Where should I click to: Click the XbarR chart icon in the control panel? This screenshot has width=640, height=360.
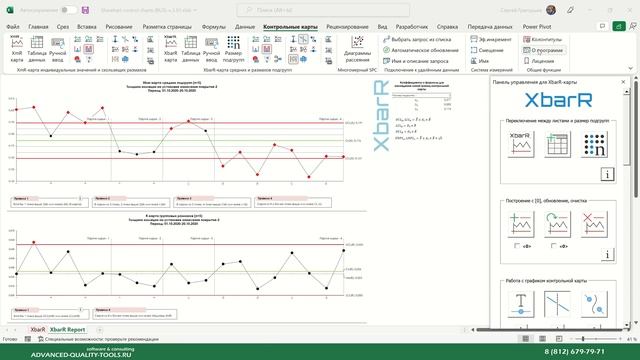click(x=520, y=144)
